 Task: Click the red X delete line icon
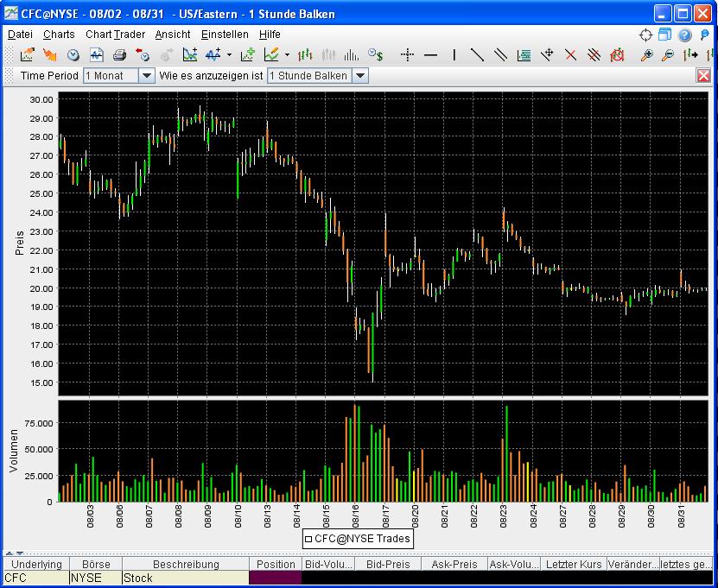point(570,55)
